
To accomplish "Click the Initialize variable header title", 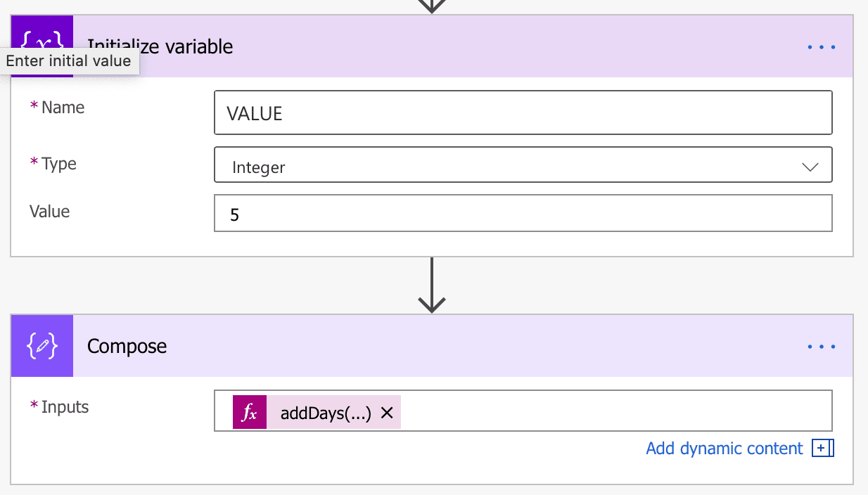I will pos(162,46).
